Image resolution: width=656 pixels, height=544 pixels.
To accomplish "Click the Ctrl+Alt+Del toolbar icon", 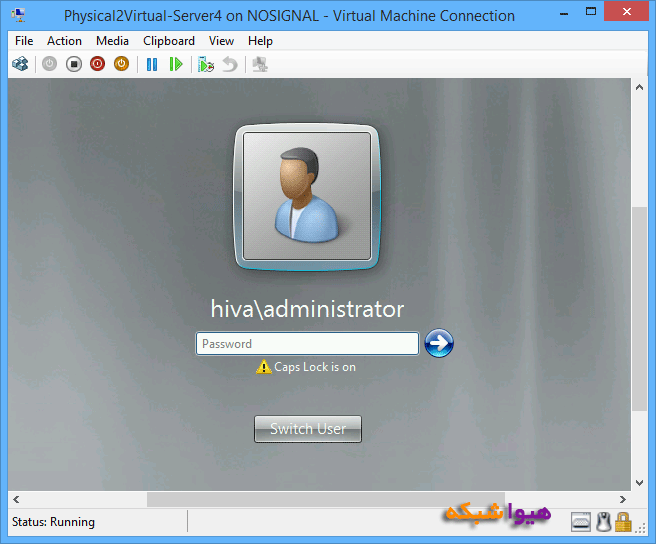I will (20, 64).
